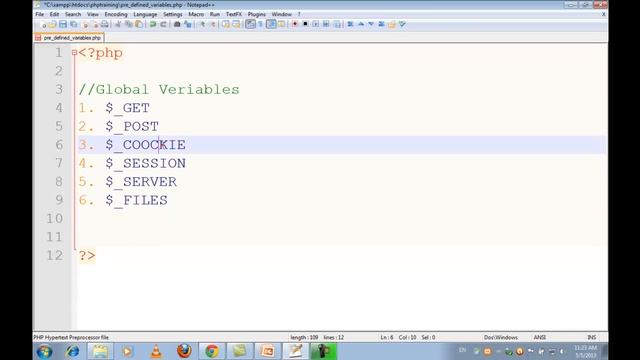
Task: Save the recorded macro icon
Action: click(x=337, y=24)
